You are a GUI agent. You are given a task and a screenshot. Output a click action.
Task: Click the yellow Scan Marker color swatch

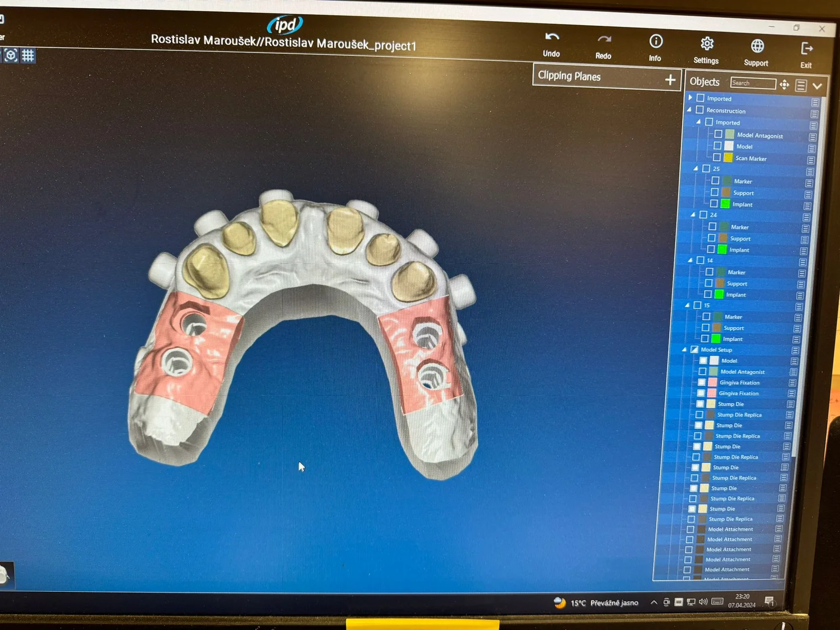click(x=728, y=157)
